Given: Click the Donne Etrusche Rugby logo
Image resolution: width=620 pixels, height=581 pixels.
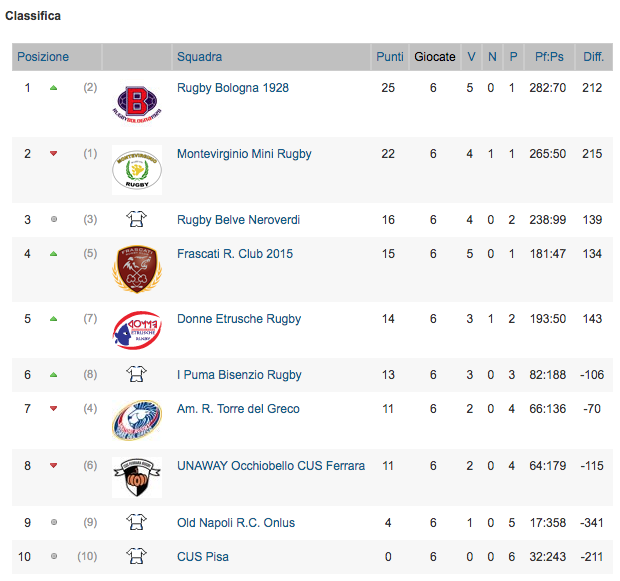Looking at the screenshot, I should pyautogui.click(x=137, y=330).
